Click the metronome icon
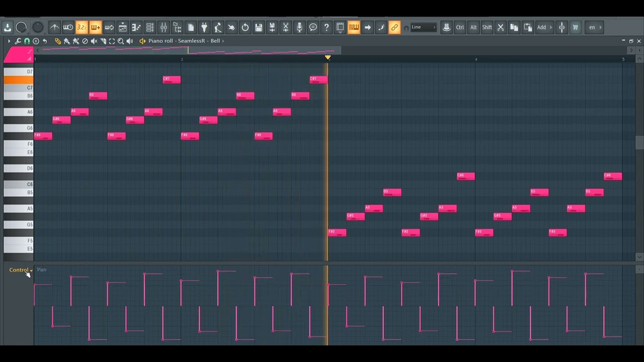Image resolution: width=644 pixels, height=362 pixels. click(x=54, y=27)
